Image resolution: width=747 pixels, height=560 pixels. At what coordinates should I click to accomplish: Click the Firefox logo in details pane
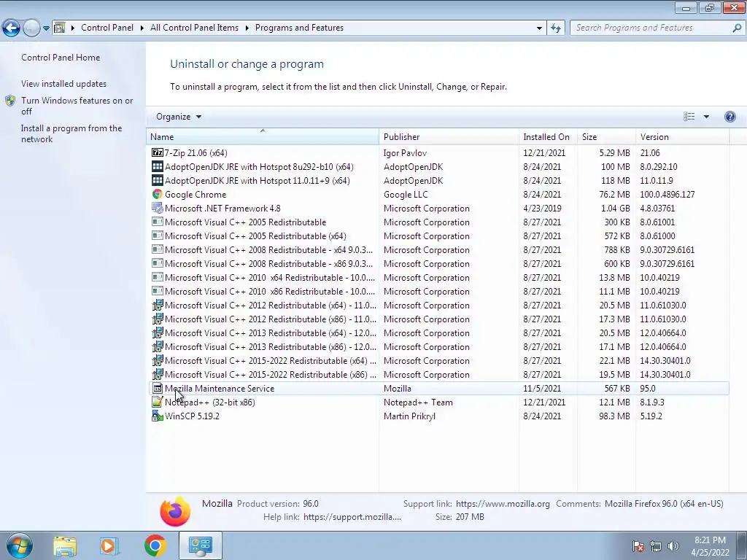[x=175, y=511]
